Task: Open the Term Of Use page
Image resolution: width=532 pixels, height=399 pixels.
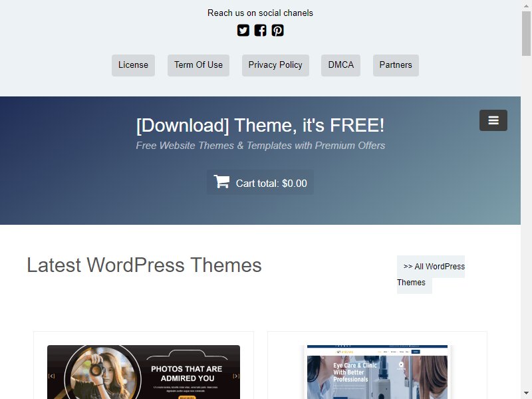Action: click(x=198, y=65)
